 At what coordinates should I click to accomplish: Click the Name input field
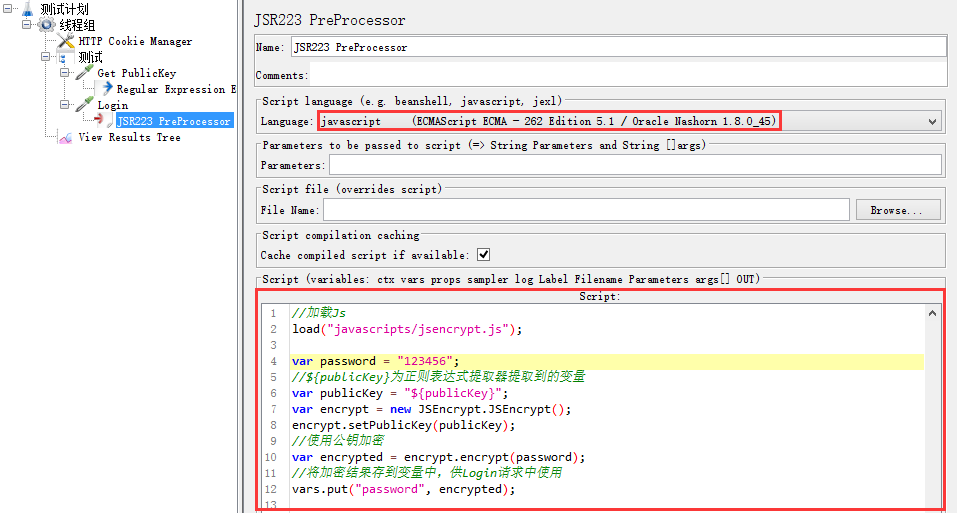(x=618, y=47)
